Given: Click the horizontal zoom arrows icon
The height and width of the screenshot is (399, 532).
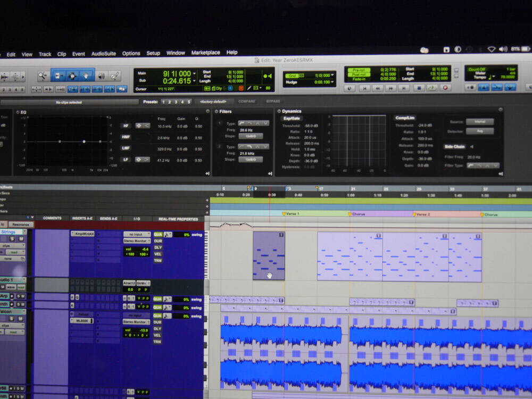Looking at the screenshot, I should (x=36, y=89).
